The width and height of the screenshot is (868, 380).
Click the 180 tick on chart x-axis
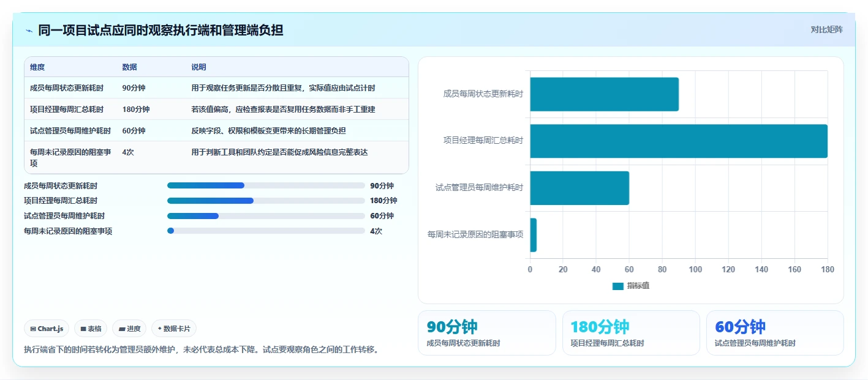tap(828, 269)
